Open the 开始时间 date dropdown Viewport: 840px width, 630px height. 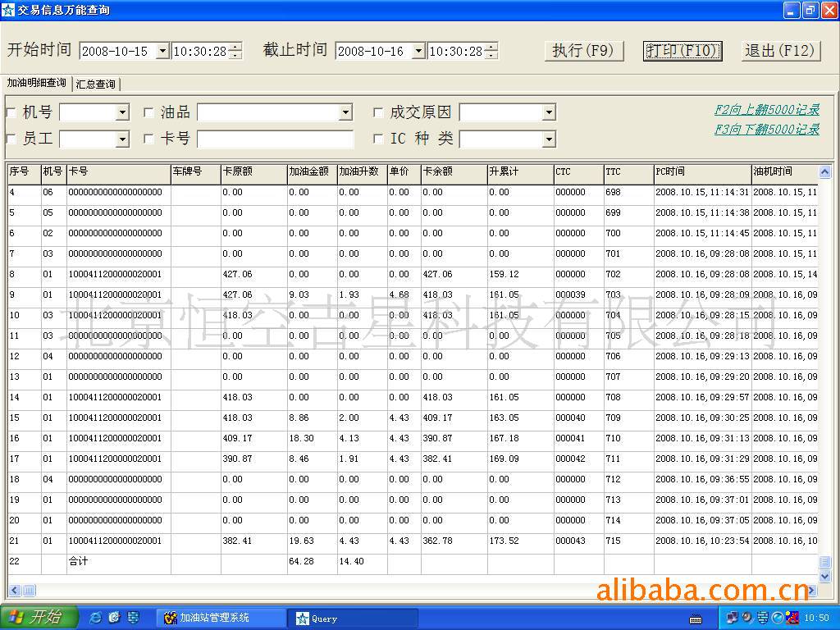point(162,51)
